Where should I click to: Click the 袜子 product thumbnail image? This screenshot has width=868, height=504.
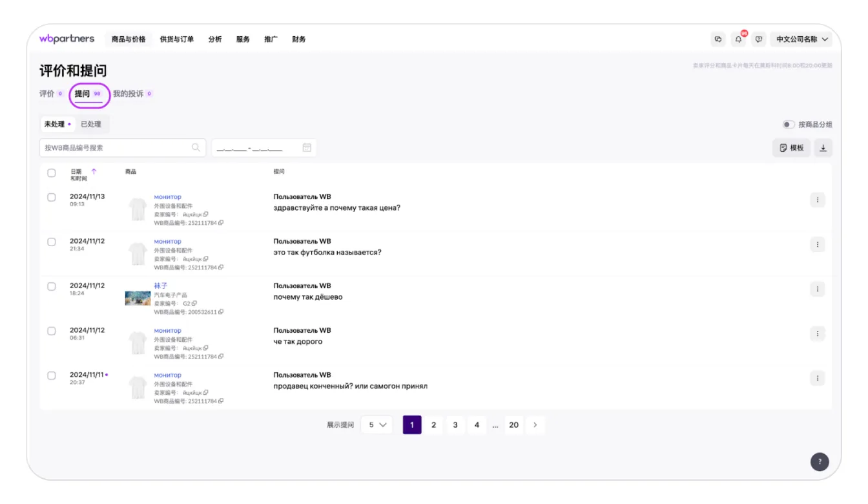(138, 298)
